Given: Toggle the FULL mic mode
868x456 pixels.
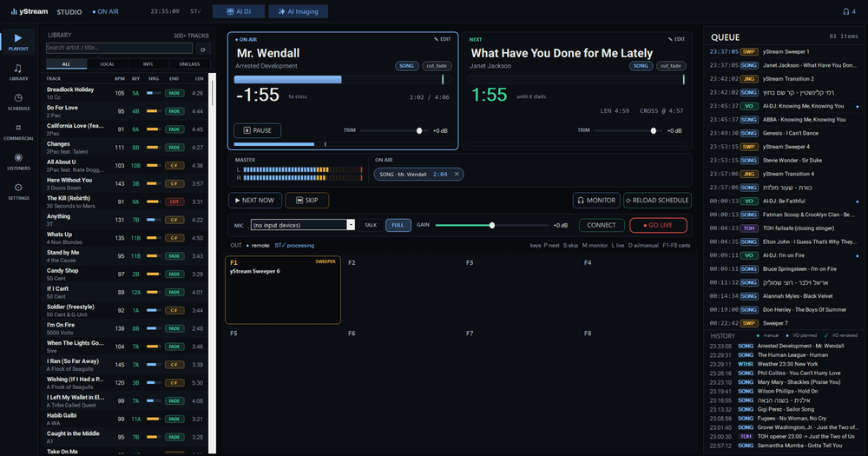Looking at the screenshot, I should [x=398, y=226].
